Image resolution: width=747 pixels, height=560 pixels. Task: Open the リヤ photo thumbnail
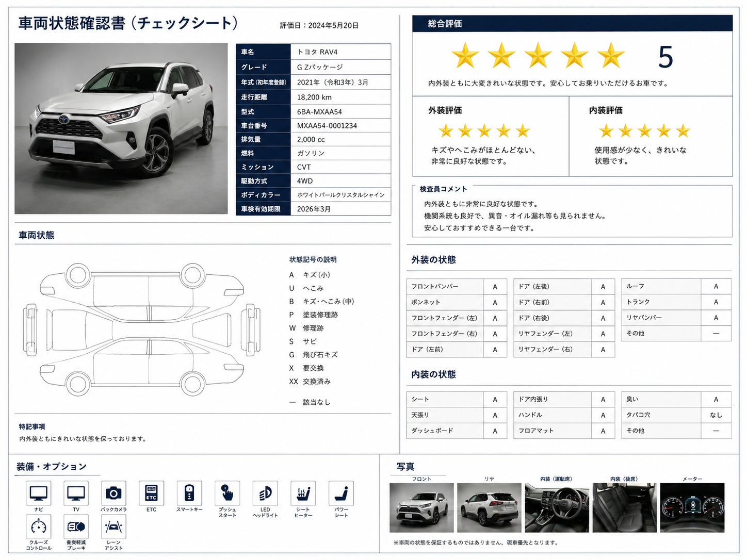tap(489, 507)
